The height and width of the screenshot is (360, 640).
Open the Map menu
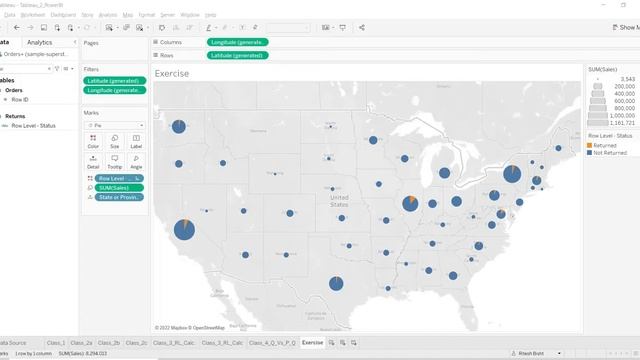[128, 15]
